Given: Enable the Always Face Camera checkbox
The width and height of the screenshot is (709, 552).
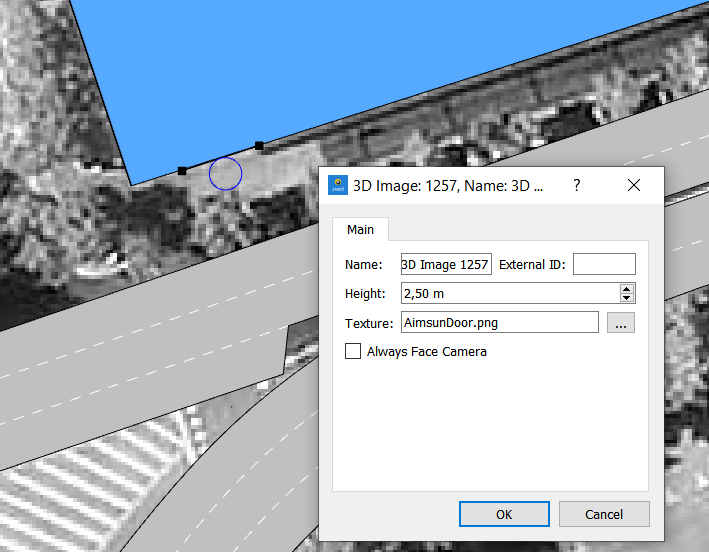Looking at the screenshot, I should click(x=353, y=351).
